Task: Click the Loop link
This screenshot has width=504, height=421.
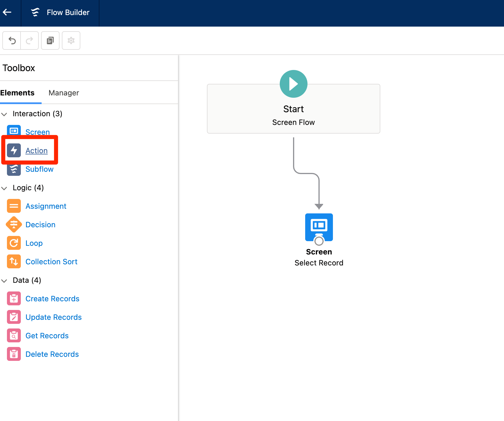Action: tap(34, 243)
